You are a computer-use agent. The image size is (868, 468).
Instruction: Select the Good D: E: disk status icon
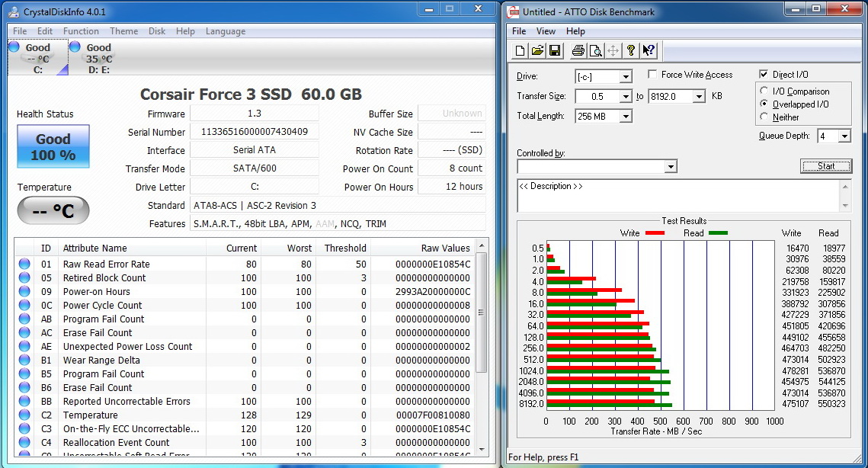98,58
